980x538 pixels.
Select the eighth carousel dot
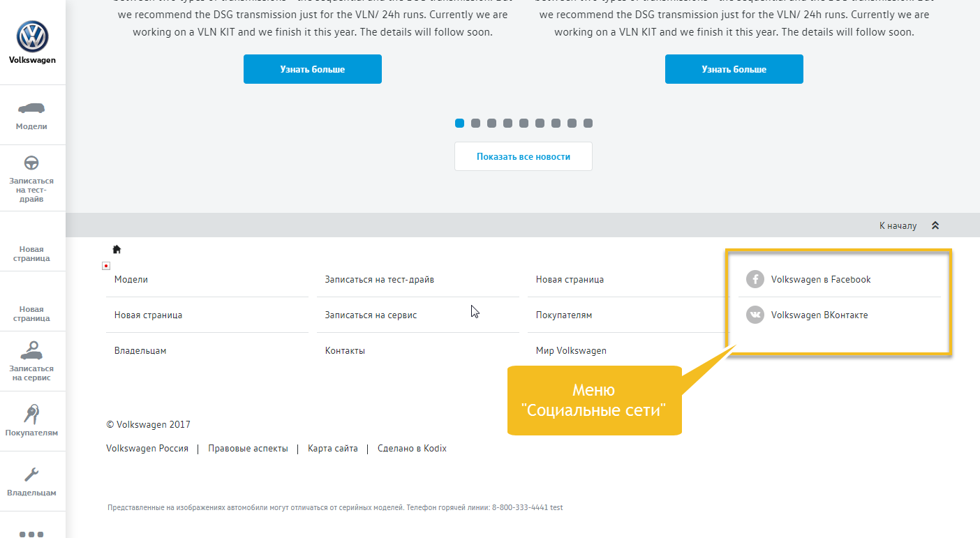572,123
